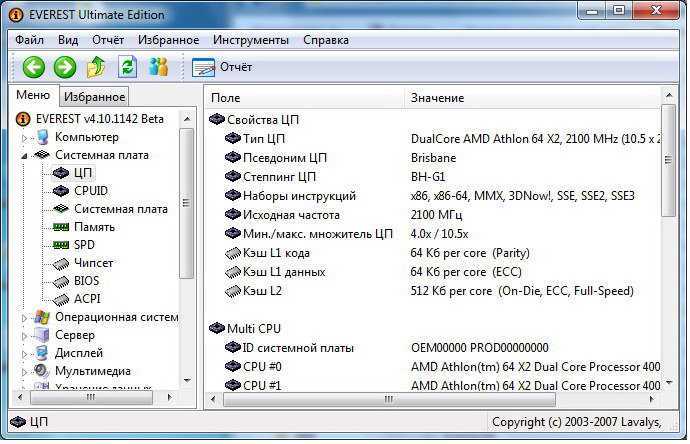Click details pane horizontal scrollbar thumb
The image size is (690, 444).
[x=389, y=400]
